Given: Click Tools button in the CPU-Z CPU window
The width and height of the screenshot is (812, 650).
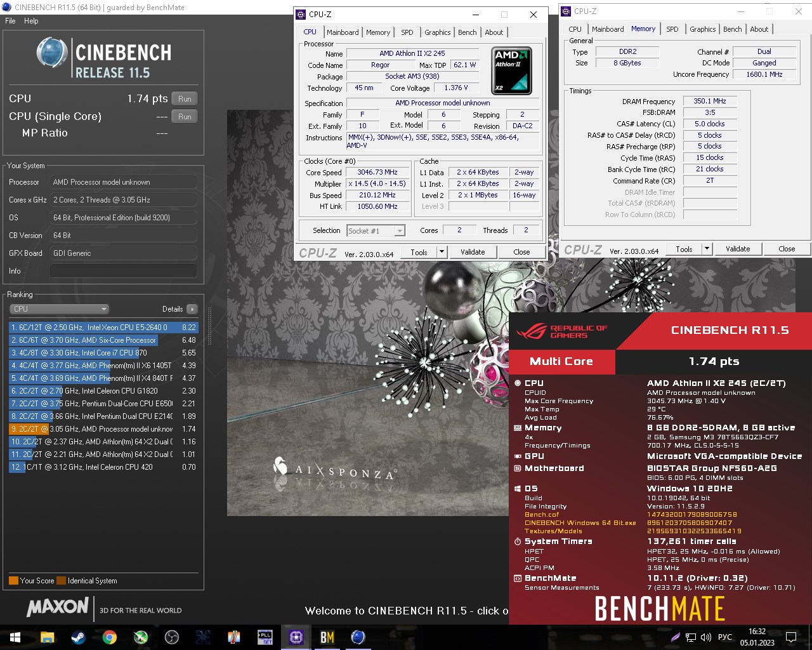Looking at the screenshot, I should [419, 252].
